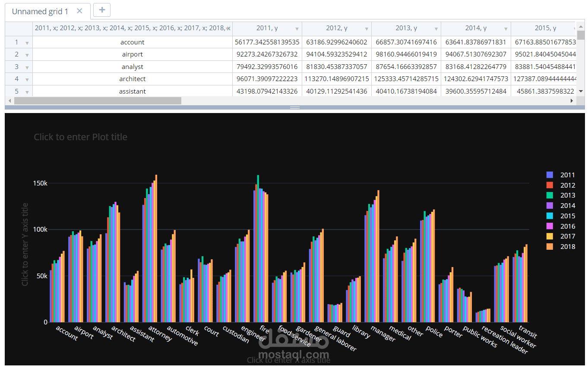Close the Unnamed grid 1 tab
This screenshot has height=368, width=588.
click(79, 11)
